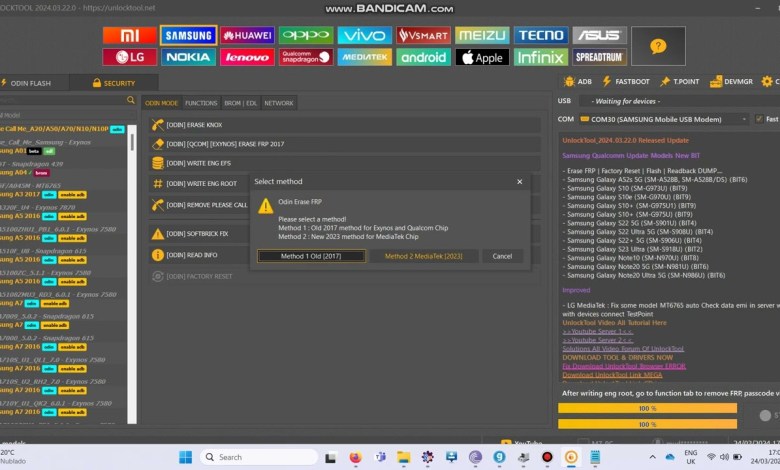The image size is (780, 470).
Task: Open the Apple brand section
Action: click(482, 57)
